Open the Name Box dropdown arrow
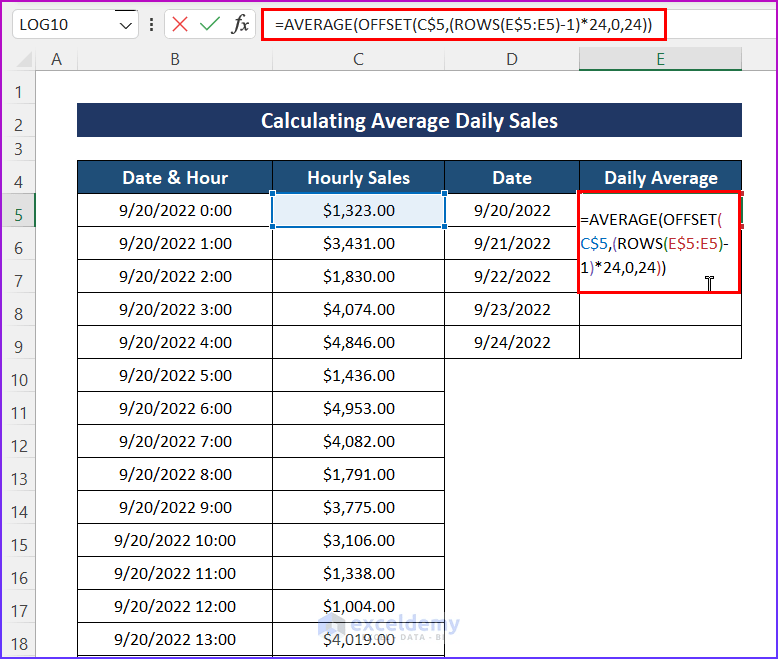Screen dimensions: 778x659 [x=126, y=25]
